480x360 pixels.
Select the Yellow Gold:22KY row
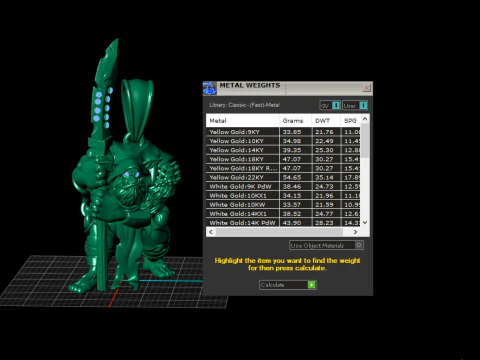[283, 177]
